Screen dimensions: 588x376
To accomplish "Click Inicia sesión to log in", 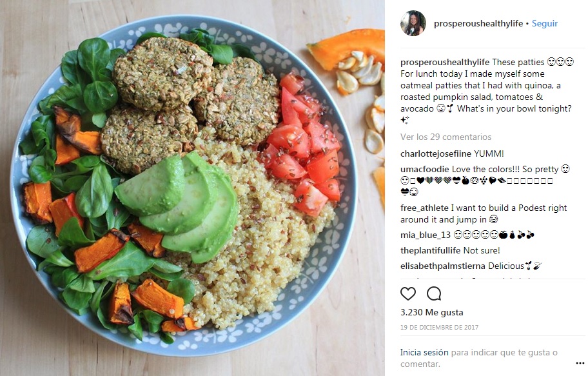I will pyautogui.click(x=424, y=352).
